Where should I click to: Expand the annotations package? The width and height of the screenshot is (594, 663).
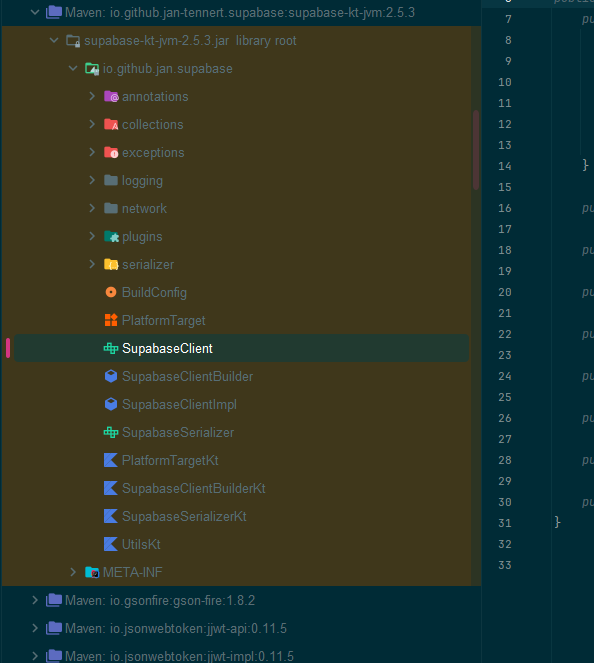tap(92, 96)
